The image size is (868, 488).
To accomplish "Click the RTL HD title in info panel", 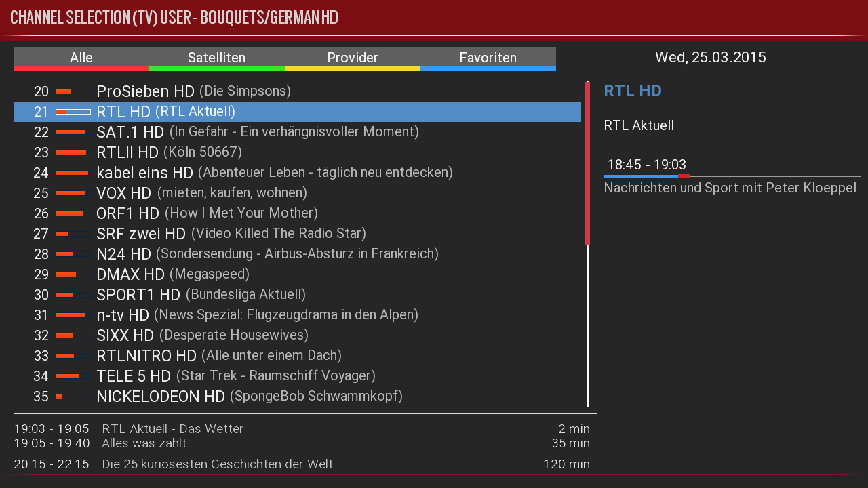I will coord(633,91).
